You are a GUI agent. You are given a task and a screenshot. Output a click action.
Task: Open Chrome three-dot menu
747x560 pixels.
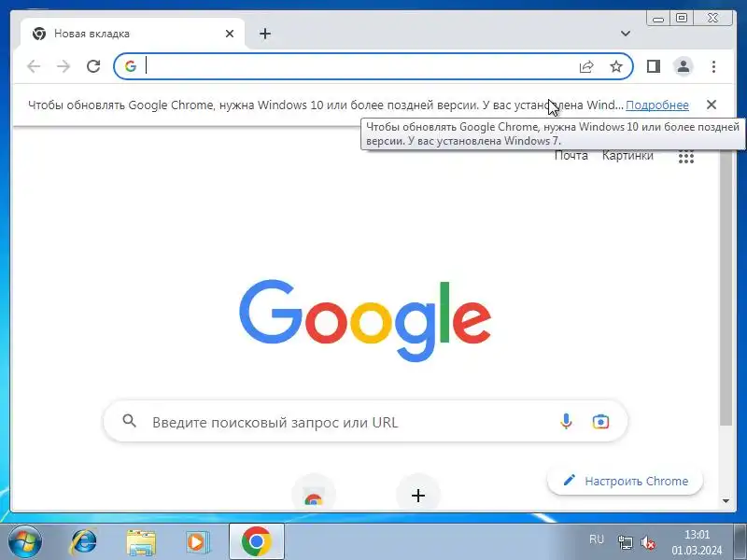[x=713, y=66]
